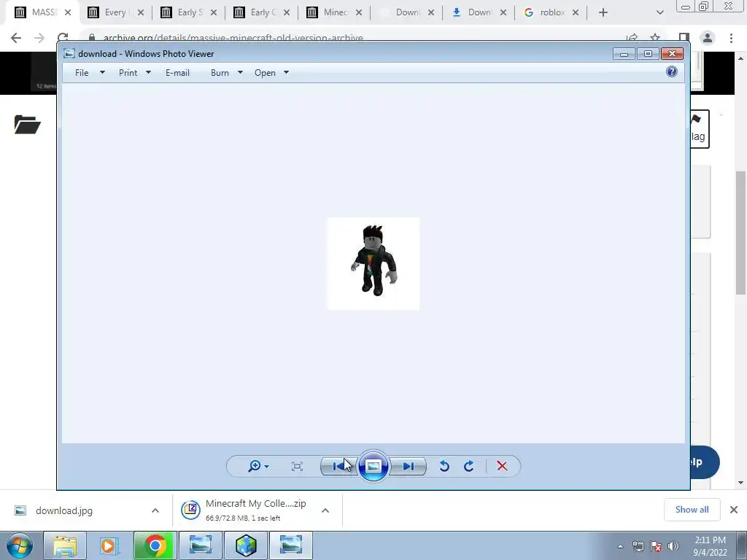Bookmark this page with the star icon
This screenshot has height=560, width=747.
click(656, 37)
